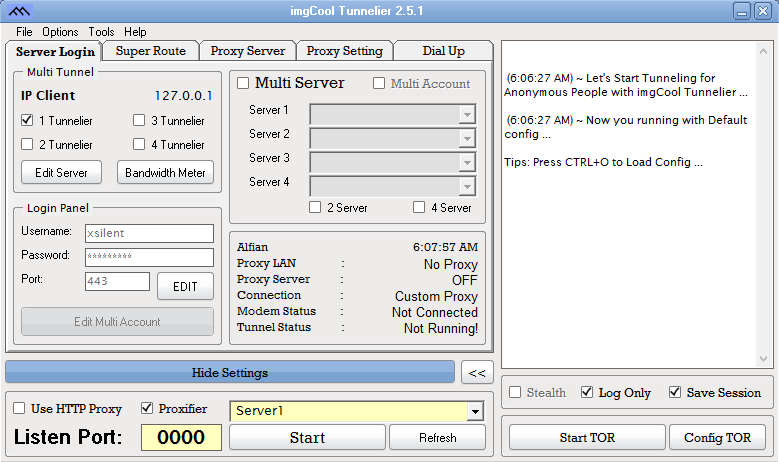Enable the Stealth checkbox

coord(515,392)
